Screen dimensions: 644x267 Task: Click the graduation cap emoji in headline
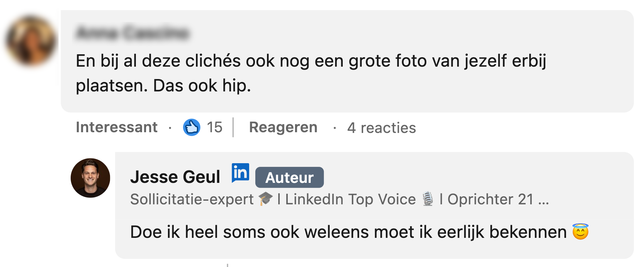pos(266,199)
